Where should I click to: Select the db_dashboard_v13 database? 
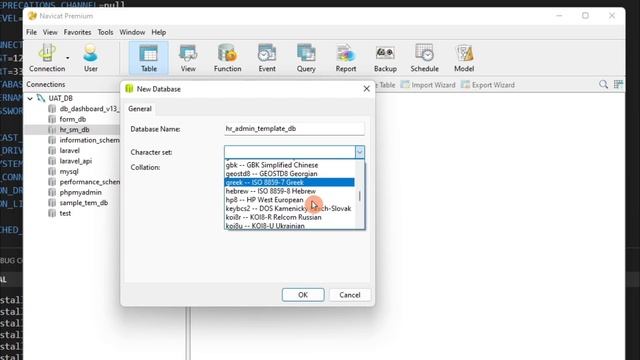pyautogui.click(x=89, y=109)
